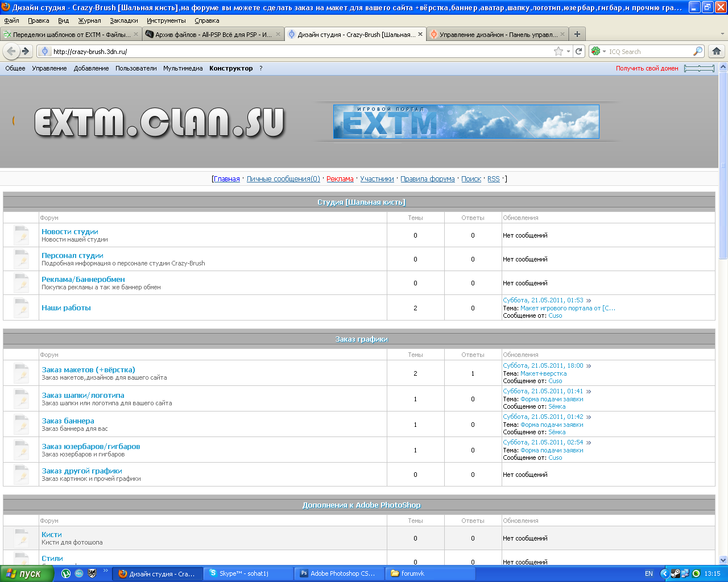This screenshot has width=728, height=582.
Task: Open the red Реклама navigation link
Action: pos(340,178)
